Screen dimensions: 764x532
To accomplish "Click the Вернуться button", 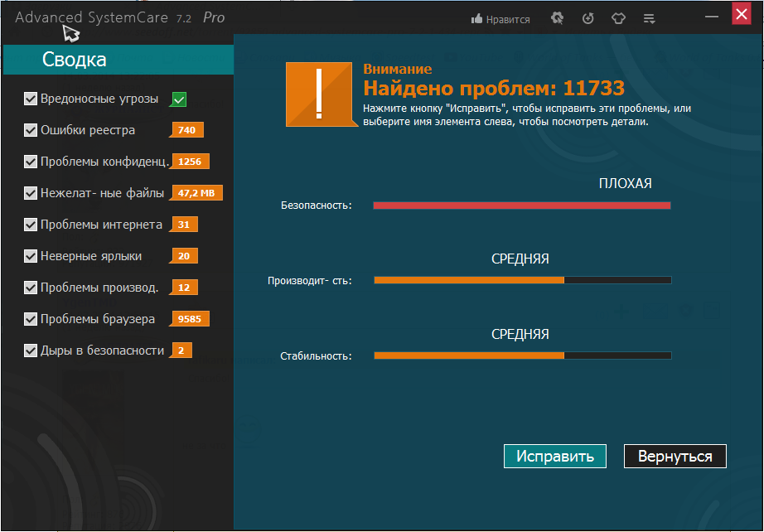I will coord(675,456).
